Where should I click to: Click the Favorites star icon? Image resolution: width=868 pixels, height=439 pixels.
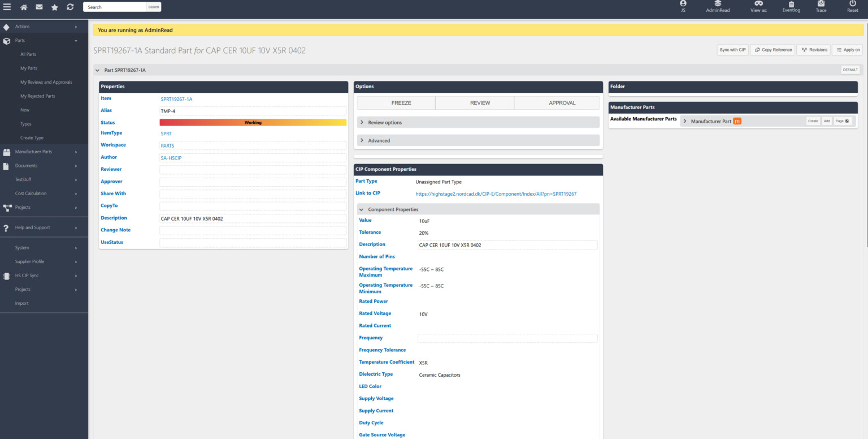[54, 7]
